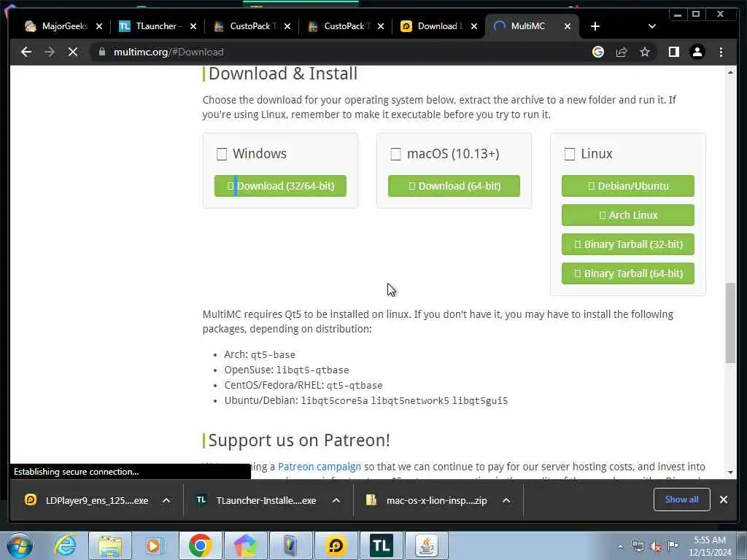Close the MultiMC tab
Image resolution: width=747 pixels, height=560 pixels.
[568, 26]
